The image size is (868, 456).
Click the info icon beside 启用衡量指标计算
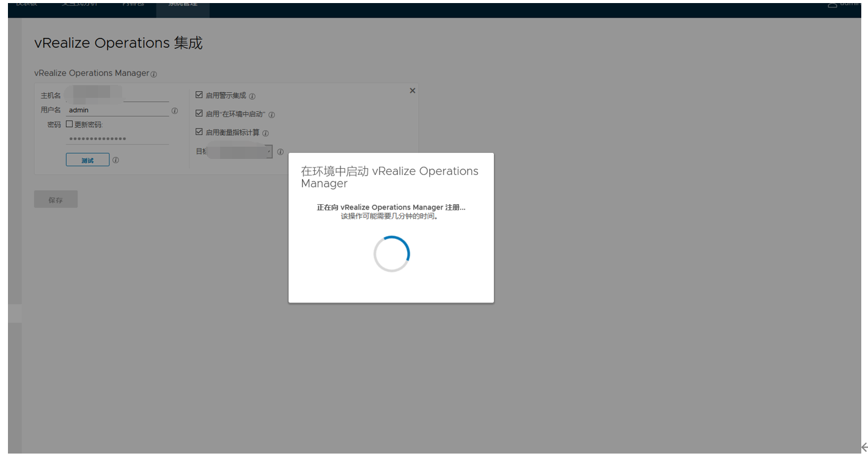[x=265, y=132]
